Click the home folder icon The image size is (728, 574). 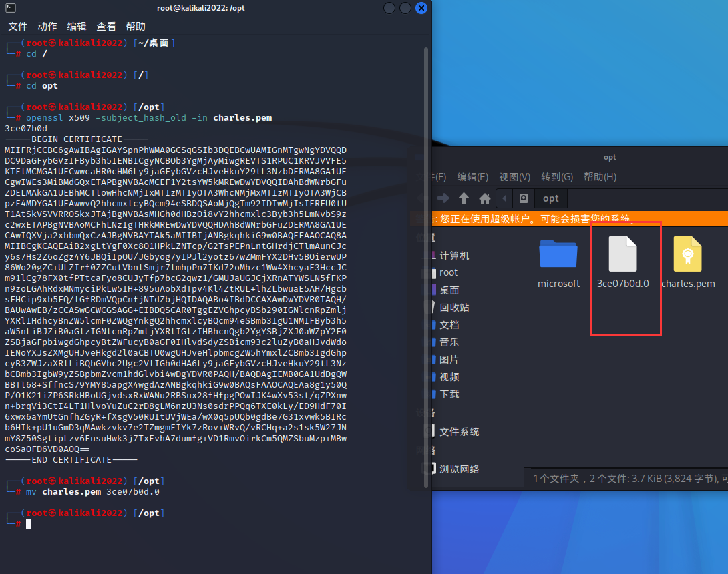coord(485,198)
